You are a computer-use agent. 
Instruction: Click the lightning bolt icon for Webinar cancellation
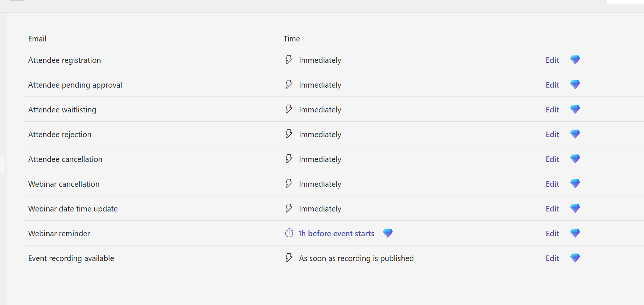click(289, 183)
